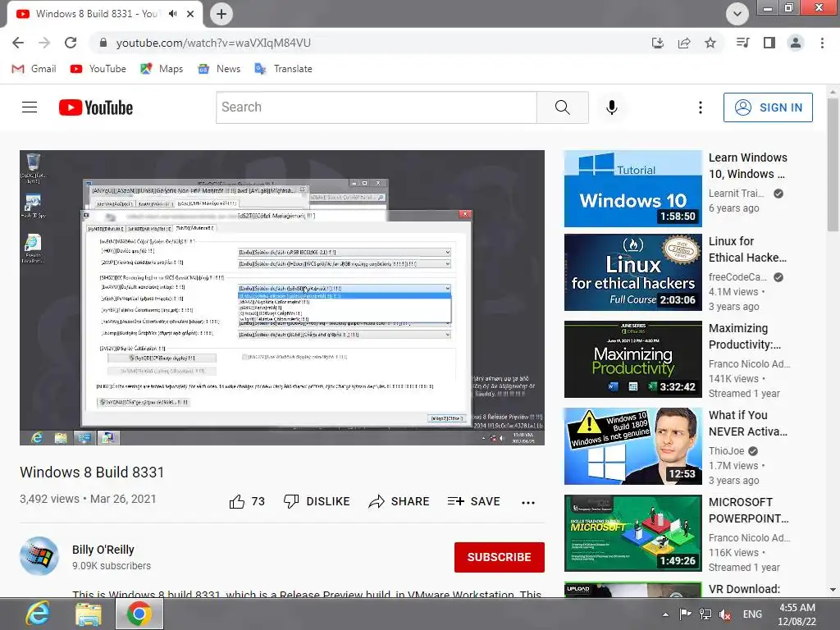Open a new browser tab
This screenshot has width=840, height=630.
pyautogui.click(x=221, y=14)
